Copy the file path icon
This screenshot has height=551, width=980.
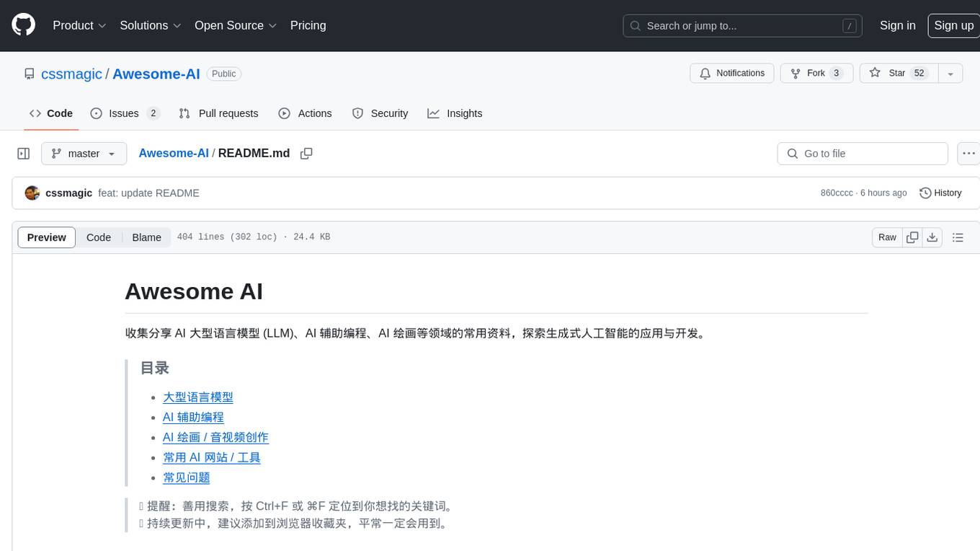(306, 154)
